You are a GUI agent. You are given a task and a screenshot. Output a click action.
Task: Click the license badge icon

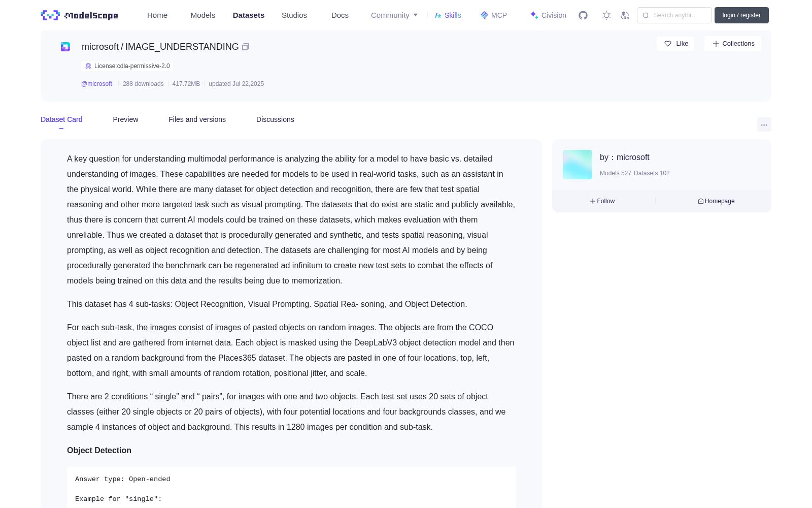tap(88, 66)
